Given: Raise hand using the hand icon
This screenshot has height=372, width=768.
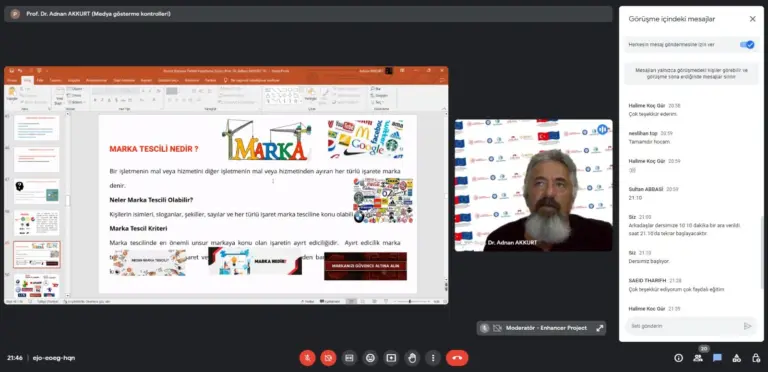Looking at the screenshot, I should point(412,358).
